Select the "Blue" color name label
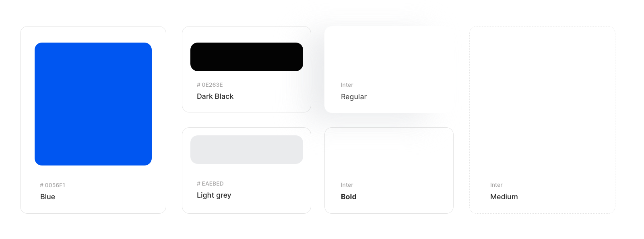 [x=47, y=197]
